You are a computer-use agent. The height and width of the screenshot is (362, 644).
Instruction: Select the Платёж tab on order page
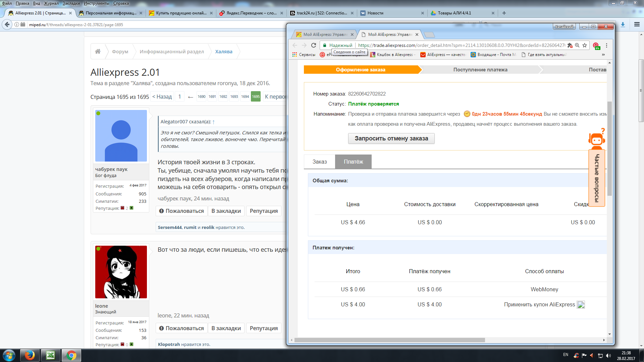(354, 162)
